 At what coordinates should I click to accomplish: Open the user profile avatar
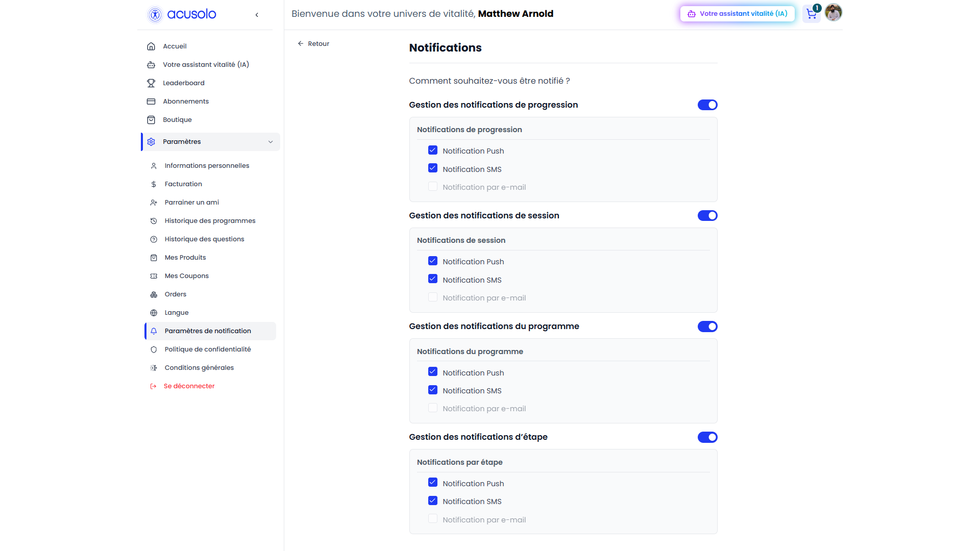(x=834, y=13)
